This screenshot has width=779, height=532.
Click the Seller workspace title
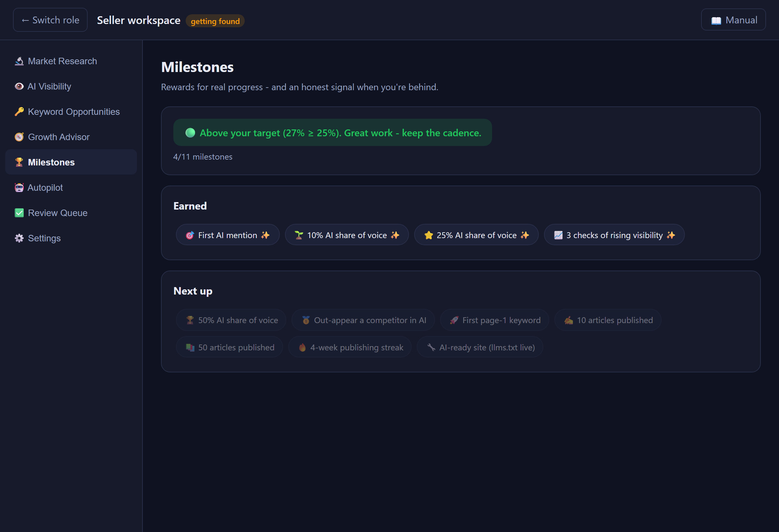139,20
